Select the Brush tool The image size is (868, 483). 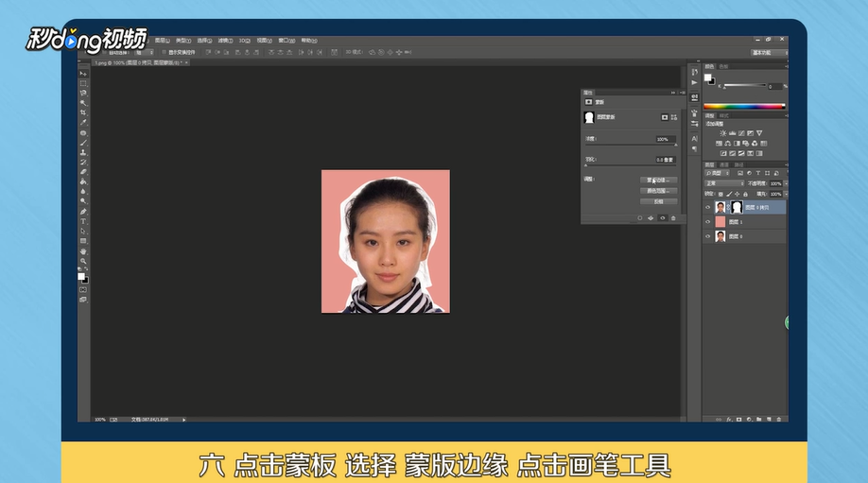point(83,143)
